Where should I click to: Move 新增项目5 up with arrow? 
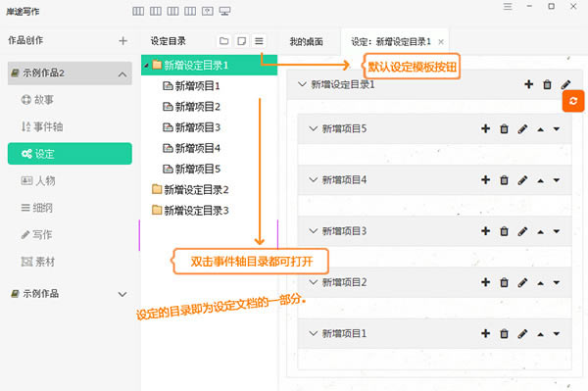click(540, 129)
